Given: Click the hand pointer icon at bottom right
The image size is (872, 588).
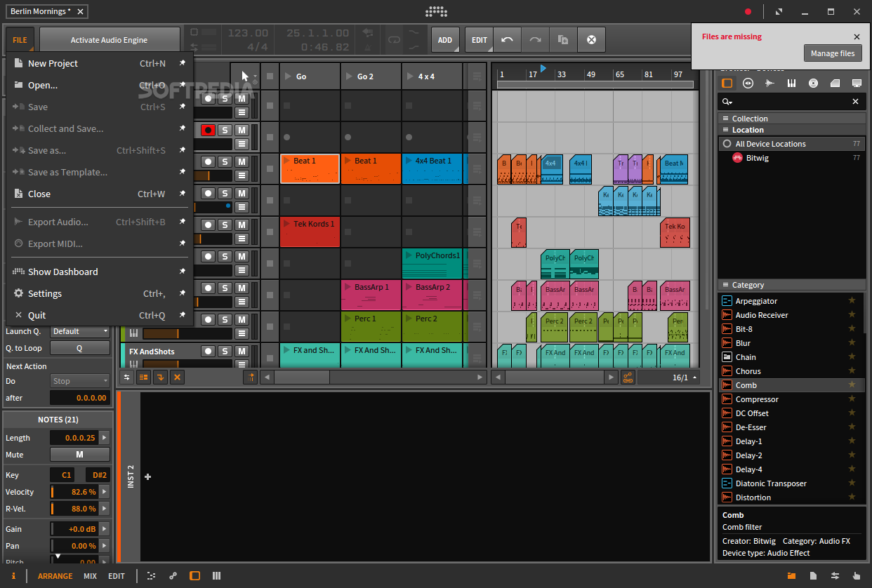Looking at the screenshot, I should (857, 575).
